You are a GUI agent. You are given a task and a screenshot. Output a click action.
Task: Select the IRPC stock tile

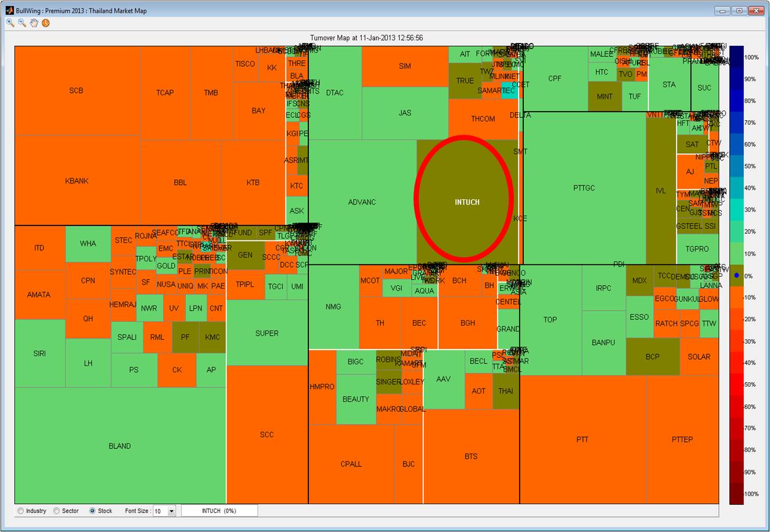(604, 288)
